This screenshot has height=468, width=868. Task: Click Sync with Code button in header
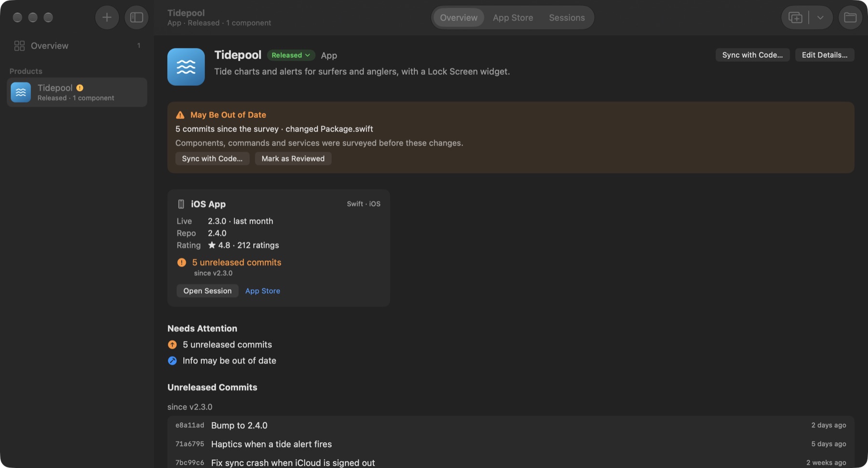pyautogui.click(x=752, y=55)
